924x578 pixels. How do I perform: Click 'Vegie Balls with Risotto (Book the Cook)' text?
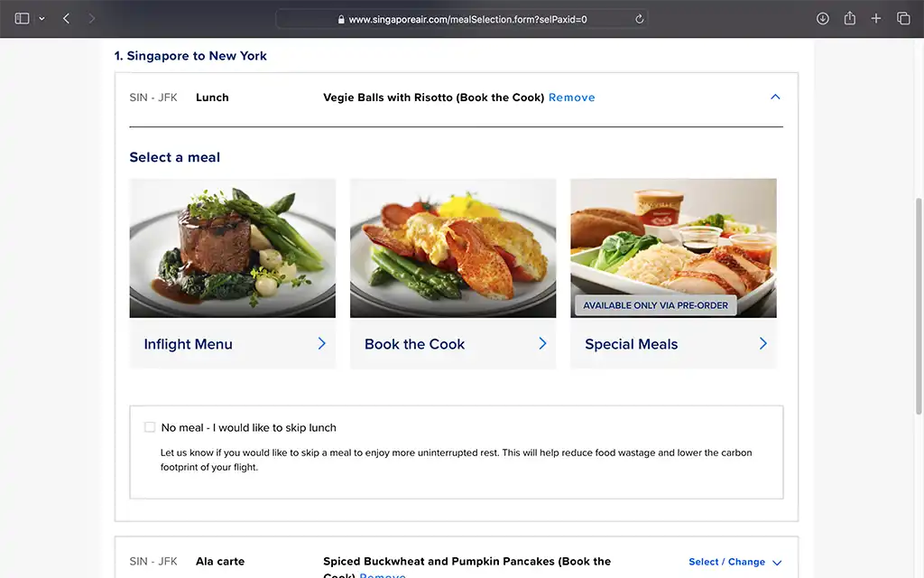click(x=433, y=98)
